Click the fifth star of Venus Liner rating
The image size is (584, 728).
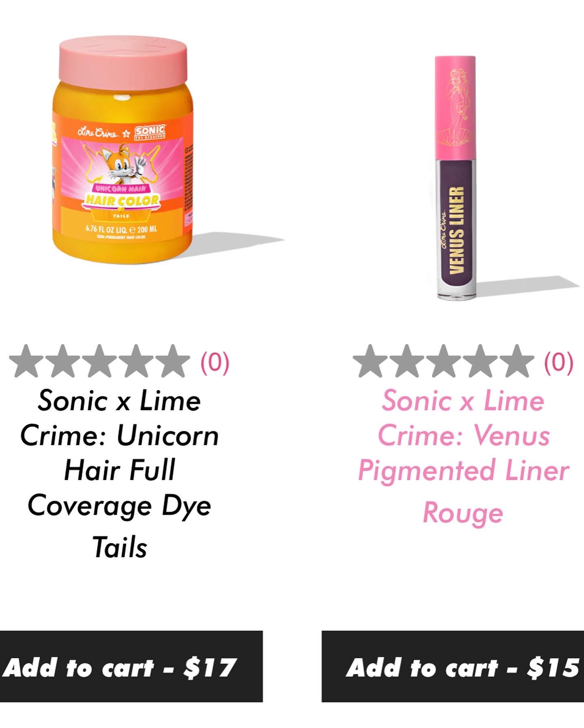(x=516, y=361)
